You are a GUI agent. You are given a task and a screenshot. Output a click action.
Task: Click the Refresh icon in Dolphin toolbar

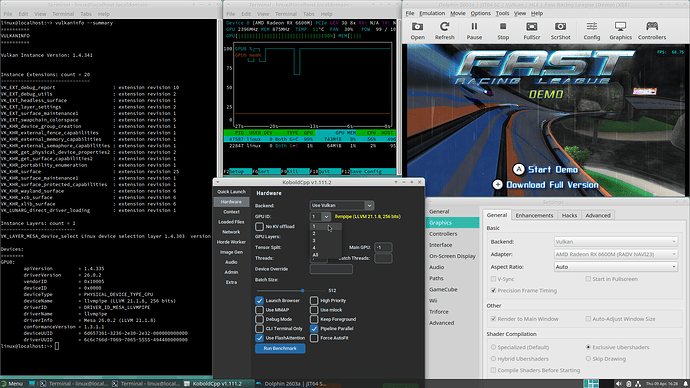click(444, 27)
